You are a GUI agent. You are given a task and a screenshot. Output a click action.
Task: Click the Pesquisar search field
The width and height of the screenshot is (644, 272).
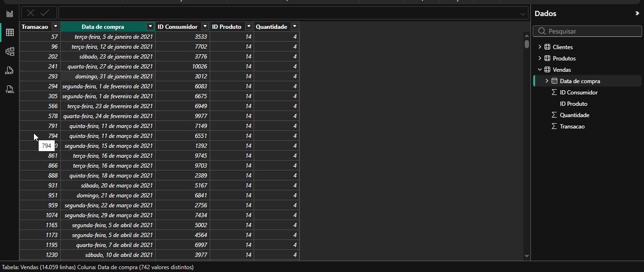pyautogui.click(x=587, y=31)
